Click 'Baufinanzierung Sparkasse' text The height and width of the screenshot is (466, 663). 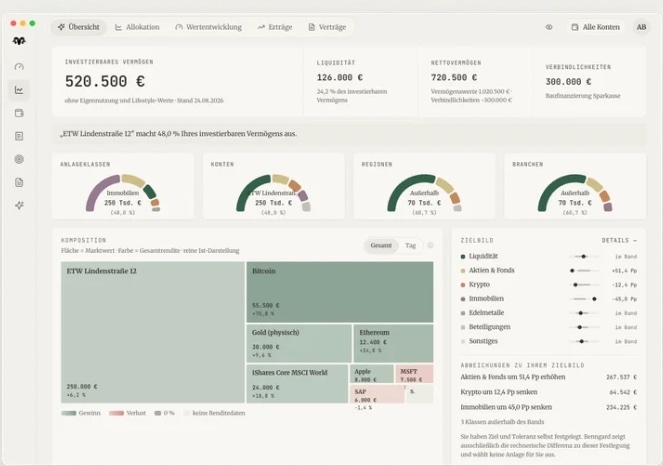(583, 96)
